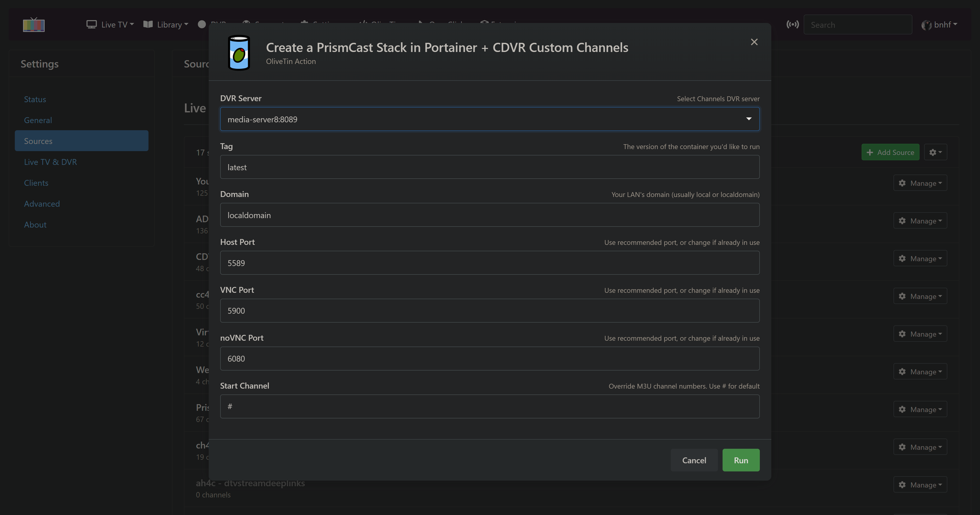Expand the DVR Server dropdown
980x515 pixels.
490,119
